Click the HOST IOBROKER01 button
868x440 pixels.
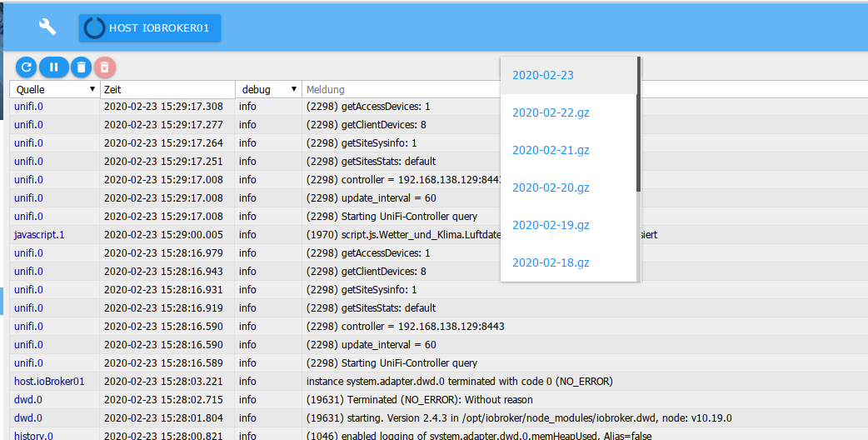(x=149, y=27)
